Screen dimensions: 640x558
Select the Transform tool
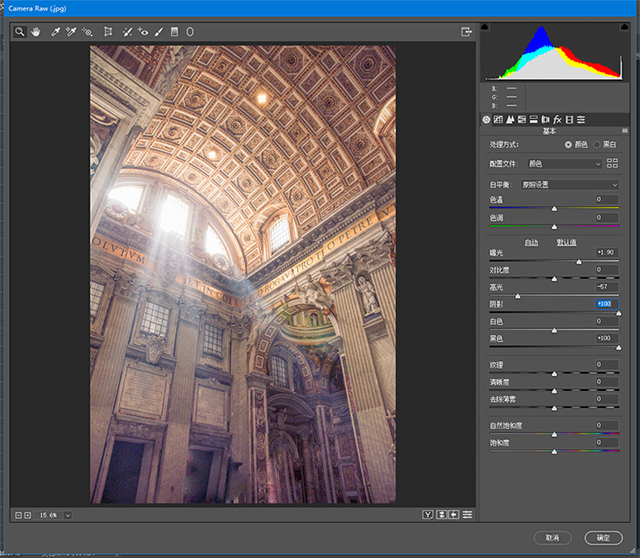tap(108, 32)
